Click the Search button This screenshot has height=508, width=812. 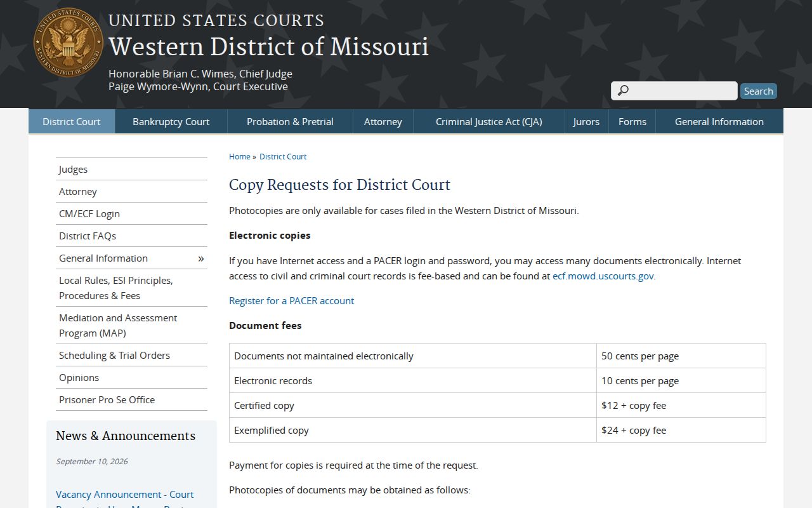point(758,91)
